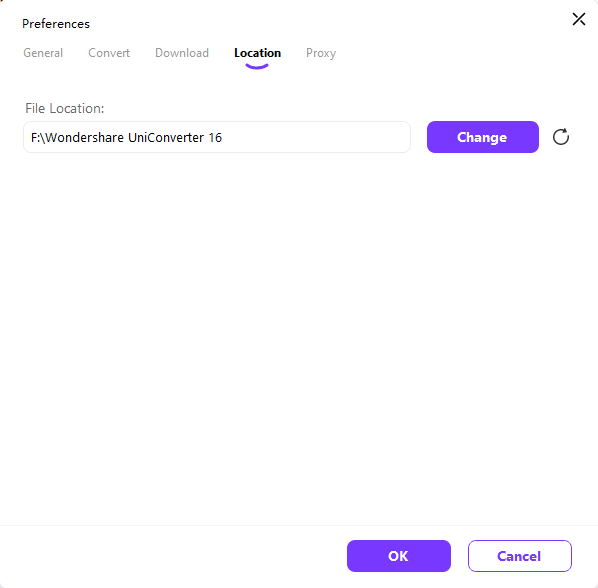
Task: Click the empty area of the path box
Action: (317, 137)
